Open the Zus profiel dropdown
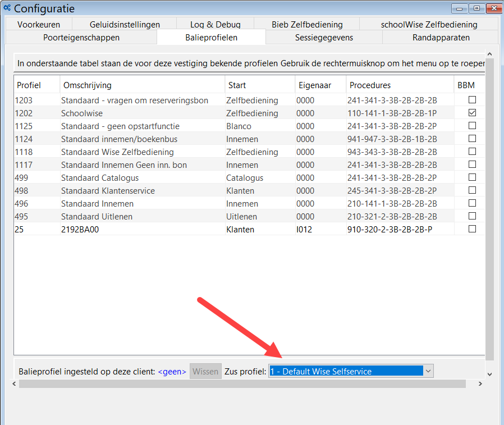Viewport: 504px width, 425px height. pos(428,371)
